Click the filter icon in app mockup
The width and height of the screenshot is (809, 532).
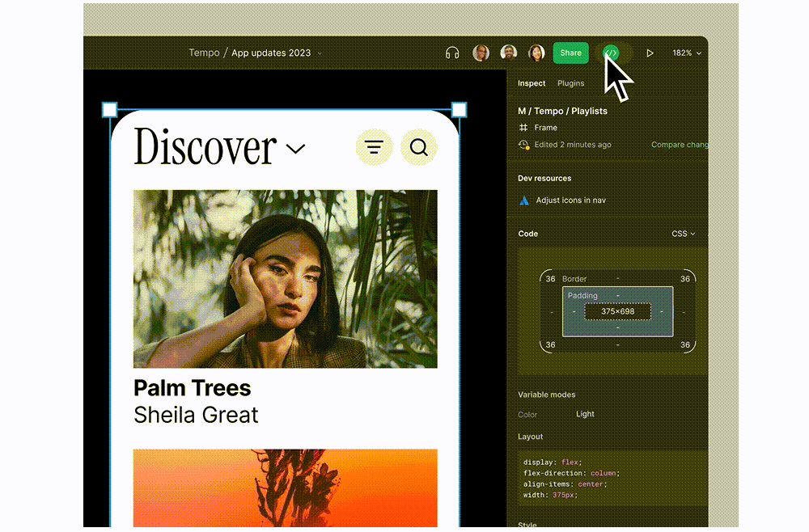(374, 147)
